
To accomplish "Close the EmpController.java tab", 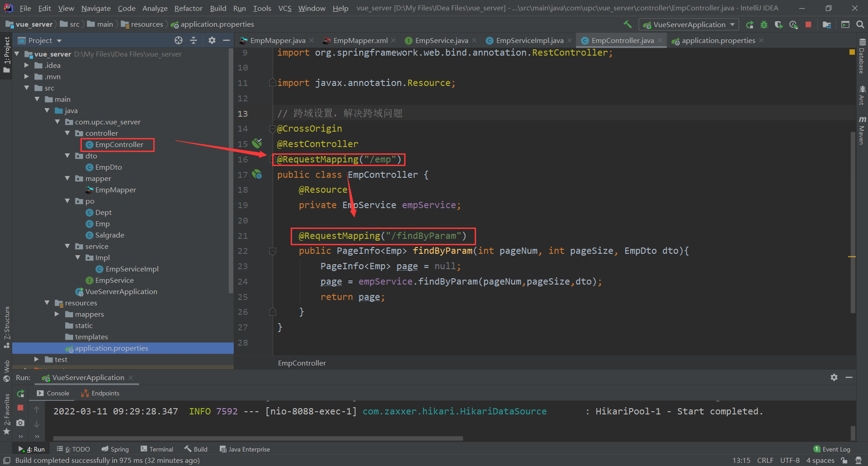I will 660,40.
